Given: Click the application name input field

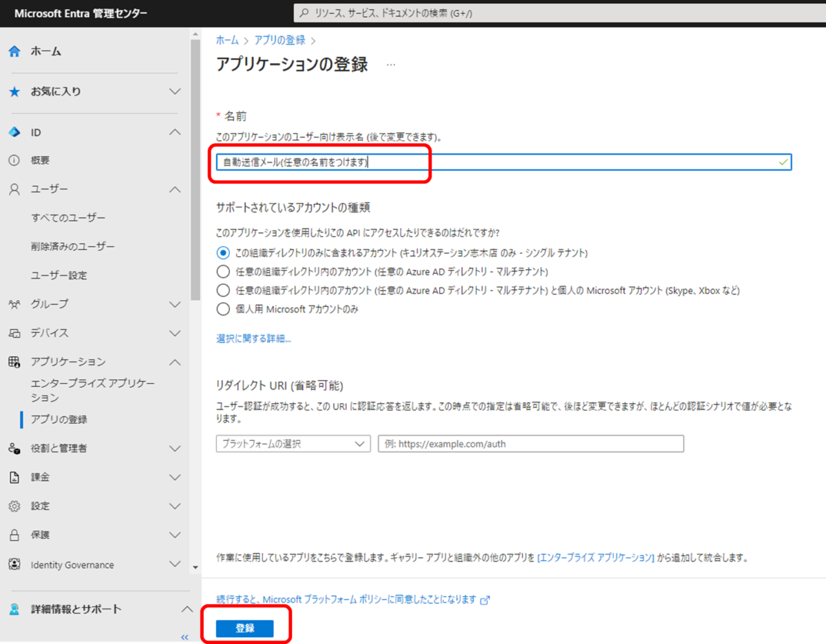Looking at the screenshot, I should tap(504, 162).
